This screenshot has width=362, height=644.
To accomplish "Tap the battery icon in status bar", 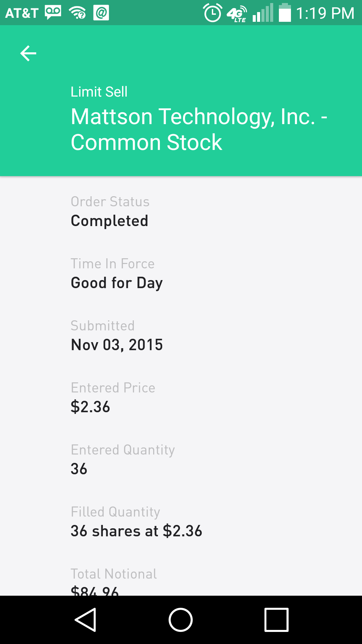I will [x=285, y=13].
